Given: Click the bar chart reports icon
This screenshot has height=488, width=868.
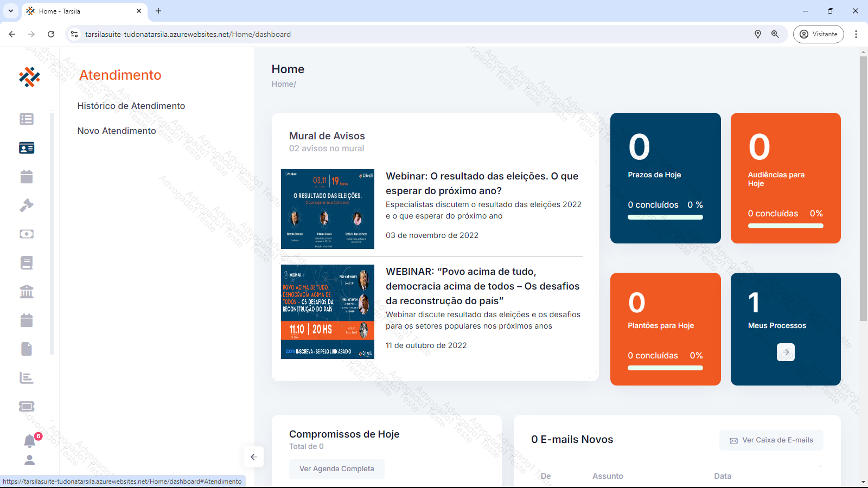Looking at the screenshot, I should point(27,378).
